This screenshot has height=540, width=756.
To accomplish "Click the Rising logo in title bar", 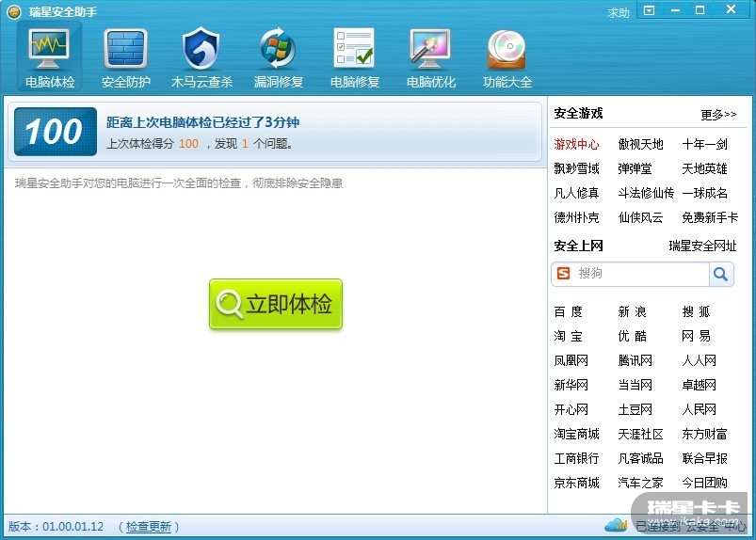I will [x=14, y=11].
